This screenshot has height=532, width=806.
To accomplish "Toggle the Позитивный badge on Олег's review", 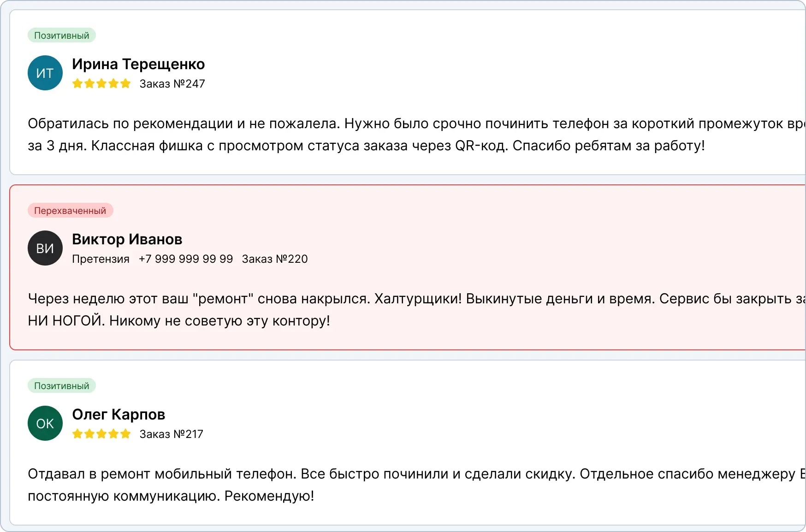I will pyautogui.click(x=61, y=385).
